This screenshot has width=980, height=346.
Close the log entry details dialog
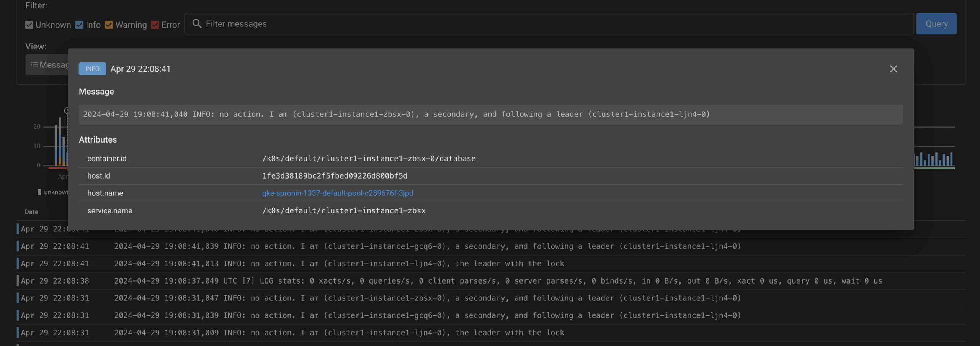coord(893,69)
